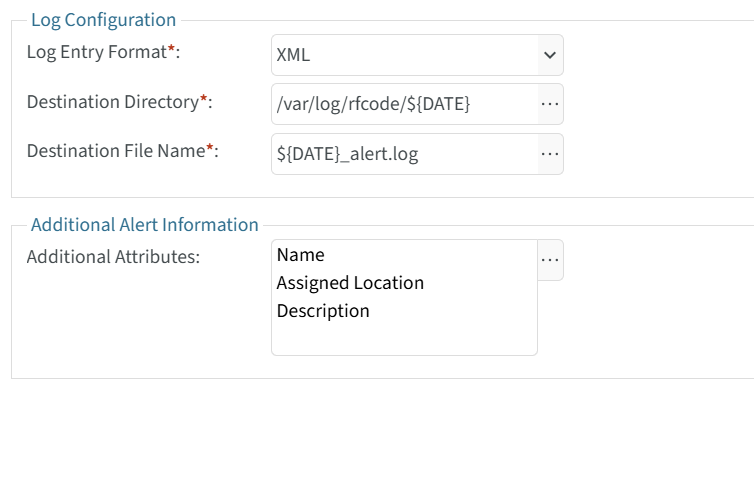Click the Log Configuration section heading
The image size is (754, 493).
(103, 20)
